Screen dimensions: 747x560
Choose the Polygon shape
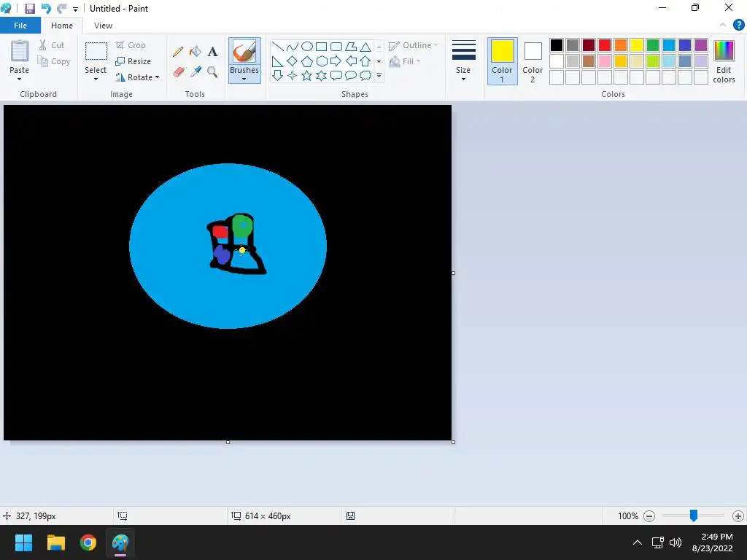coord(351,47)
